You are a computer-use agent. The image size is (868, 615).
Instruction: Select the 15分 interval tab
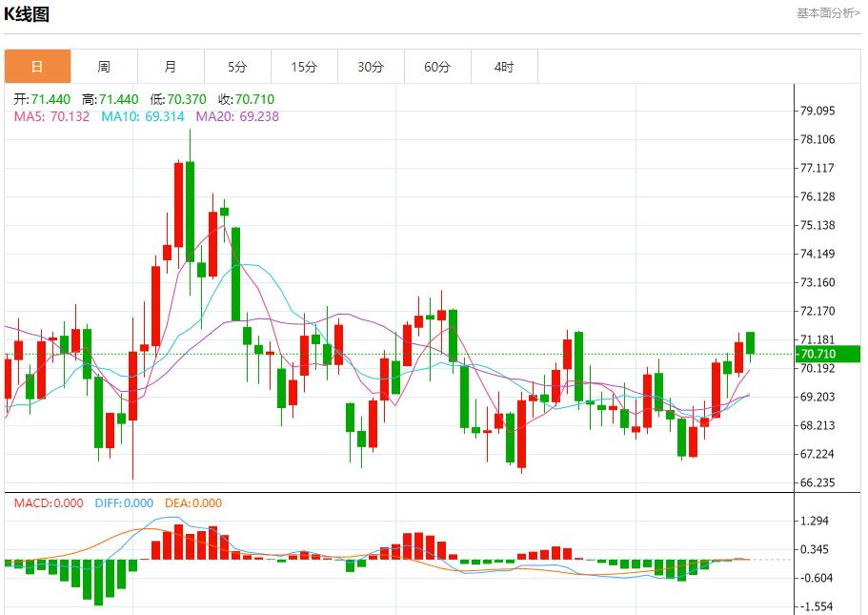point(304,67)
